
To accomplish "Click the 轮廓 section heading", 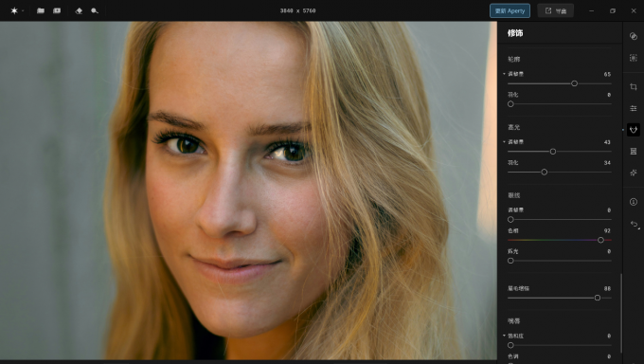I will pos(514,59).
